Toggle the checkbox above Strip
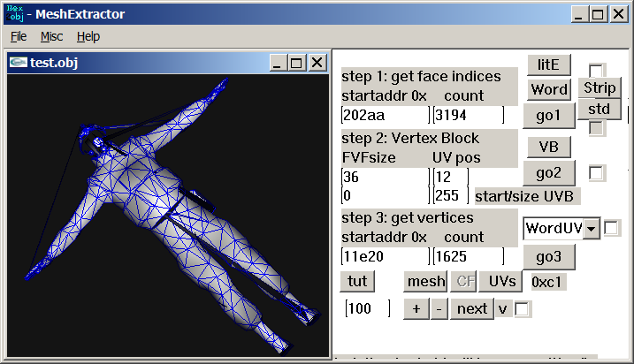634x364 pixels. [x=596, y=71]
